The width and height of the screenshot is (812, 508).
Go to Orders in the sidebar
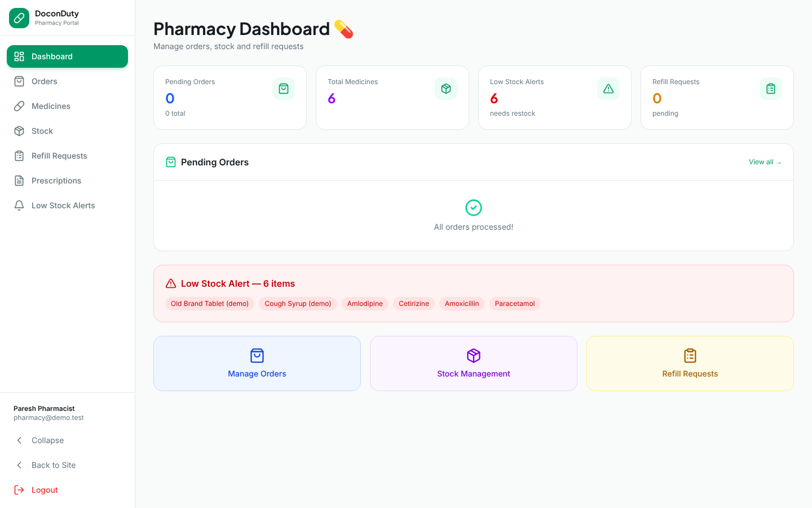tap(67, 81)
